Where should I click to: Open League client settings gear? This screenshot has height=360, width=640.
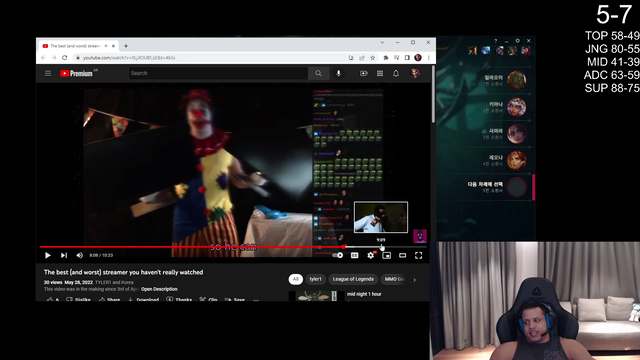tap(517, 41)
